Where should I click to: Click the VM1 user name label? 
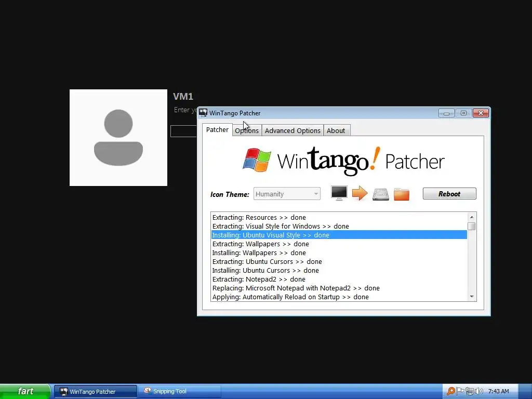coord(183,96)
